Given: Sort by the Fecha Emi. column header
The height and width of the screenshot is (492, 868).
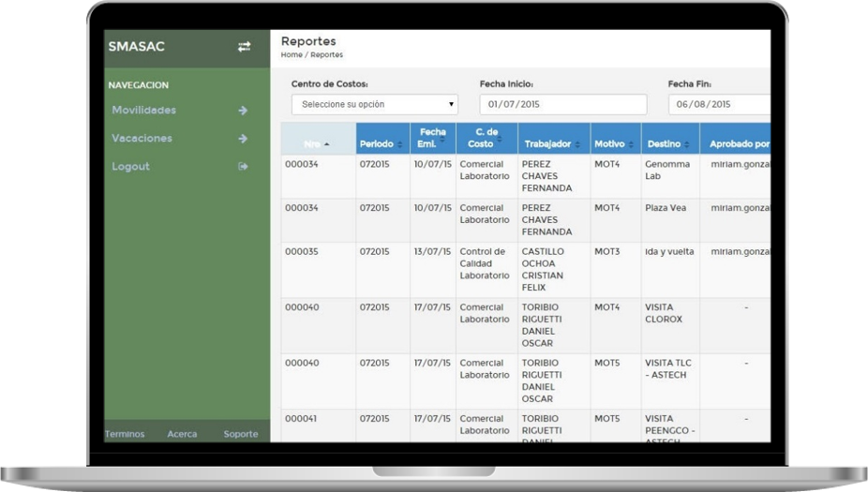Looking at the screenshot, I should pyautogui.click(x=432, y=138).
